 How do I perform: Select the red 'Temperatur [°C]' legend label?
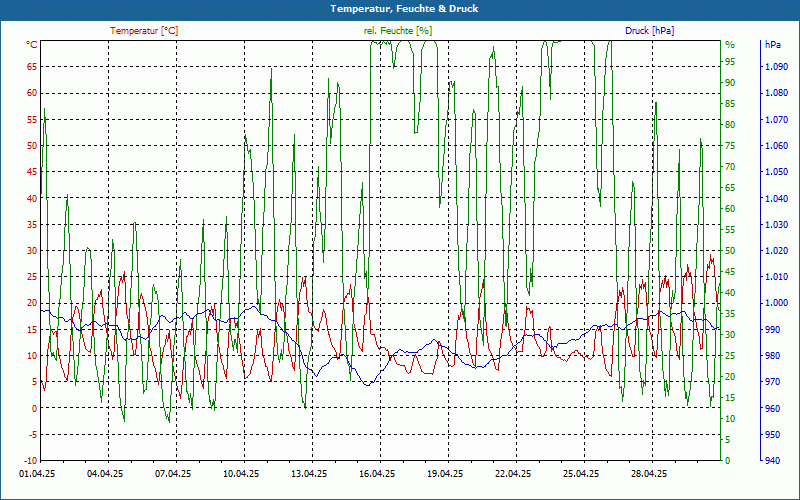(144, 31)
